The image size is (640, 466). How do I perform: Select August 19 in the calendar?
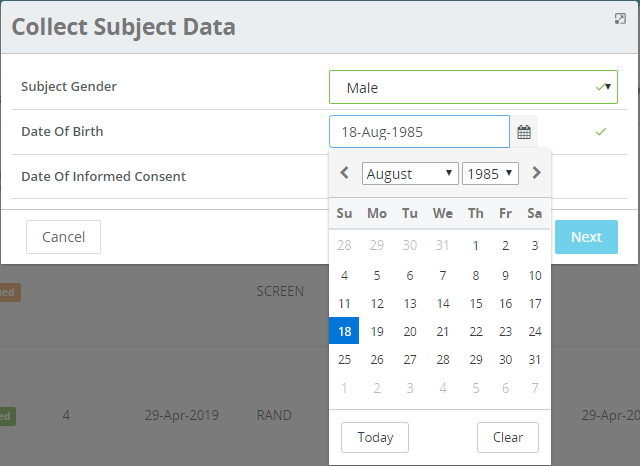click(x=377, y=332)
